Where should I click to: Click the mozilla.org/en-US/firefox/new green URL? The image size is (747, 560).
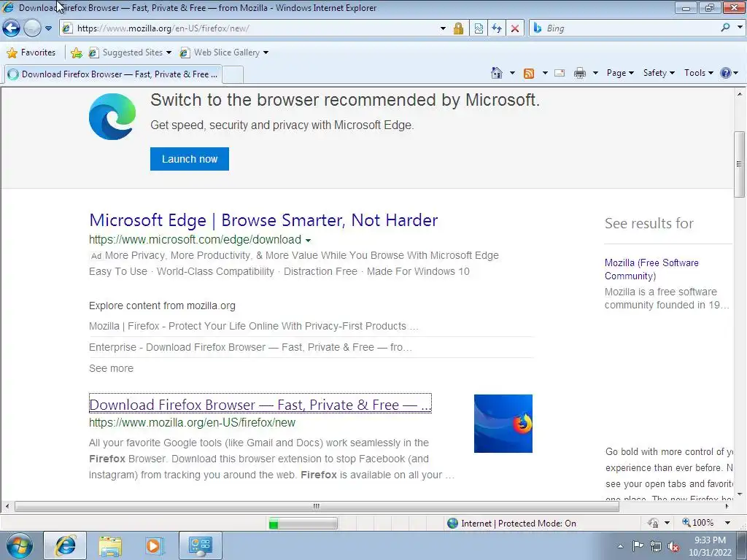(x=192, y=422)
